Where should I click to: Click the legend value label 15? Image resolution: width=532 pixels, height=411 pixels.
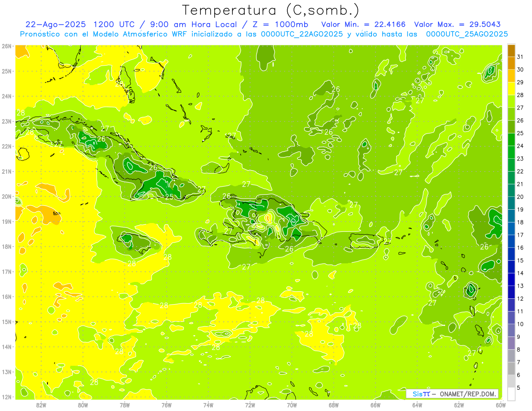[520, 260]
